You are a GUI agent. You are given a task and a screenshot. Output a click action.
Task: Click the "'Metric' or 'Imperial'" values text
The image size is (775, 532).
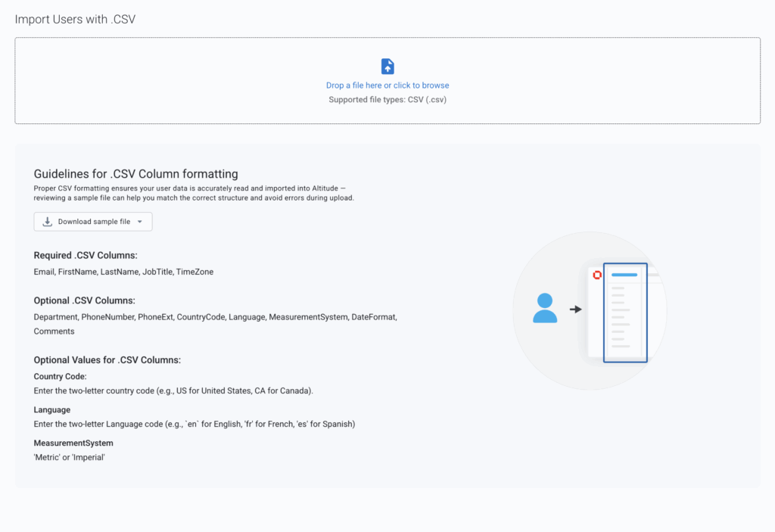(69, 457)
